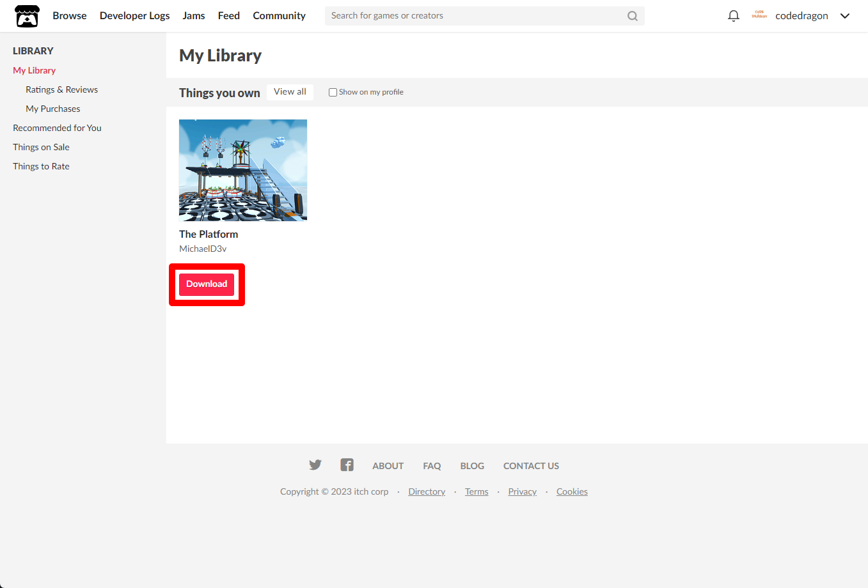Go to Browse in top navigation
The height and width of the screenshot is (588, 868).
[70, 15]
